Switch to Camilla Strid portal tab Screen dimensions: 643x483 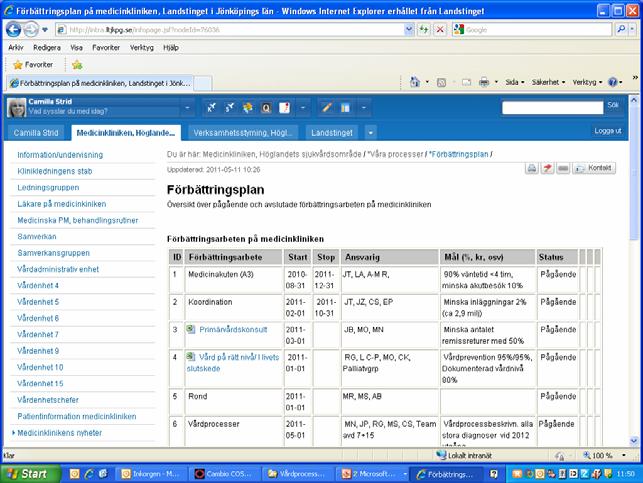[x=36, y=133]
